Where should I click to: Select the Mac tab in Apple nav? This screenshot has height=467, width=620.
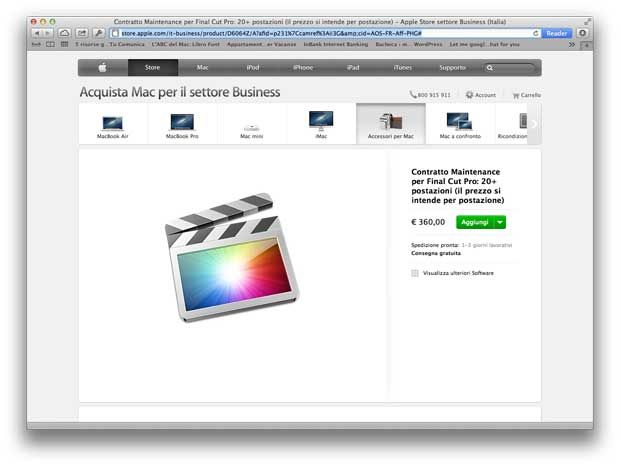(202, 68)
